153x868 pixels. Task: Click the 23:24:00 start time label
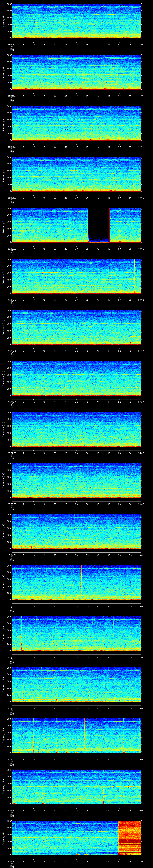pyautogui.click(x=12, y=555)
